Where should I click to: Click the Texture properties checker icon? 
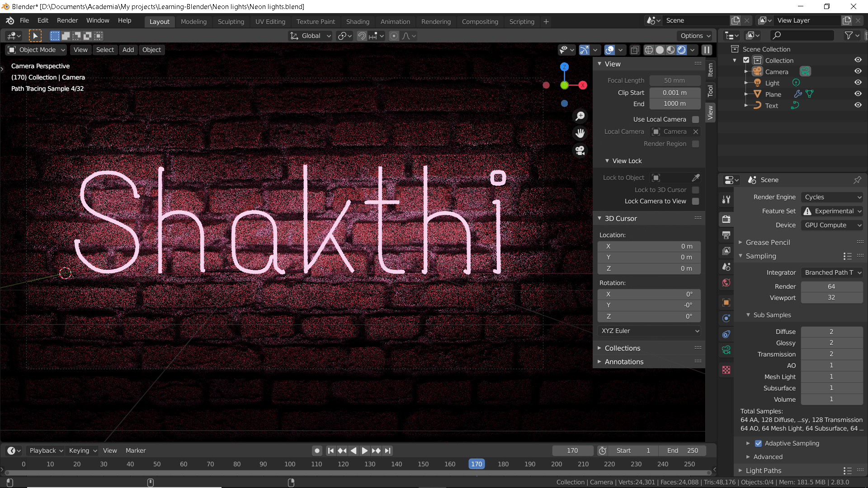[726, 370]
